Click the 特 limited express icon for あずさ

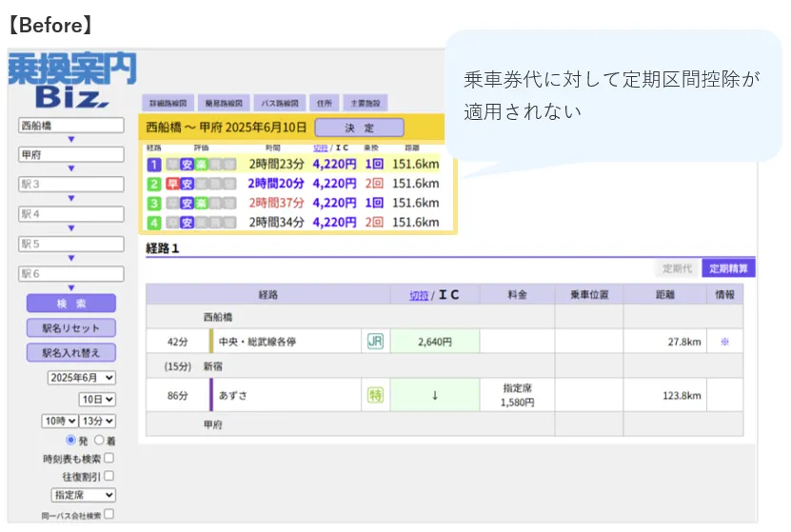[375, 395]
